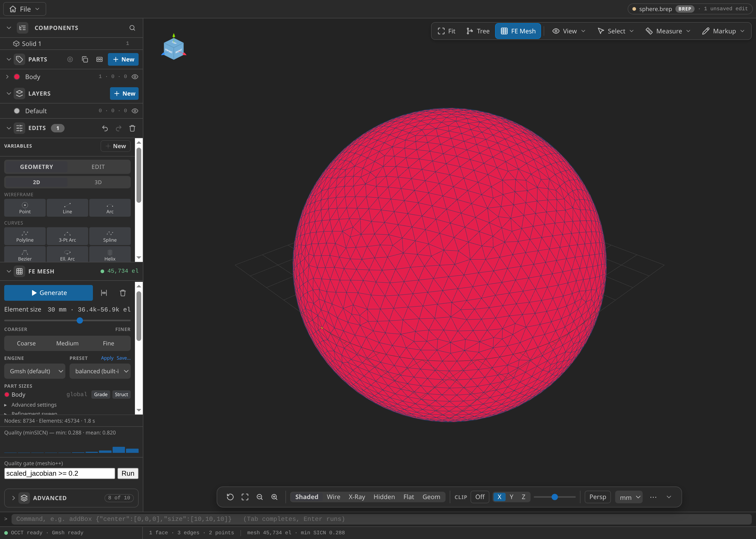Image resolution: width=756 pixels, height=539 pixels.
Task: Open the balanced preset dropdown
Action: pos(100,371)
